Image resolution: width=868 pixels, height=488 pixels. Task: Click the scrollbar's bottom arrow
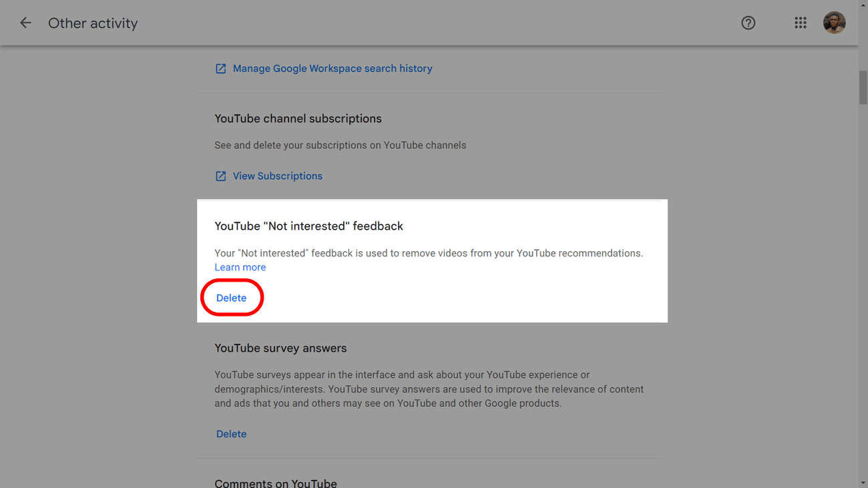[863, 483]
